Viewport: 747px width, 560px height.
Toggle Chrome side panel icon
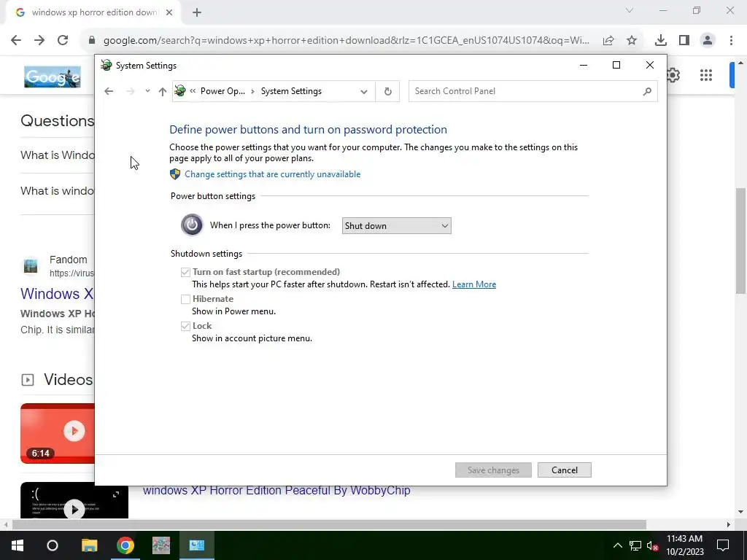coord(684,41)
